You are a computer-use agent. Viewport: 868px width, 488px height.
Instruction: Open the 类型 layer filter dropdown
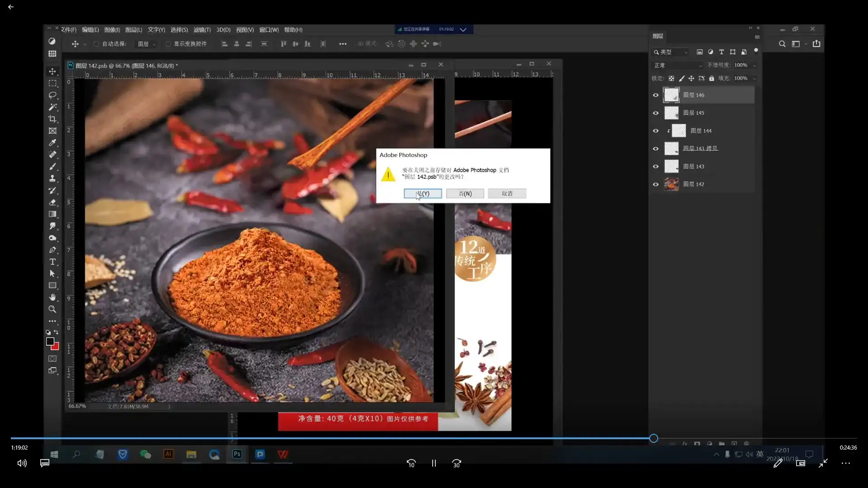670,52
